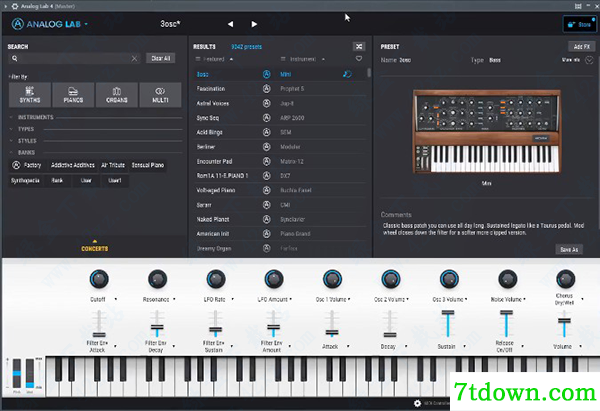This screenshot has width=600, height=411.
Task: Filter by Synths category
Action: pos(30,95)
